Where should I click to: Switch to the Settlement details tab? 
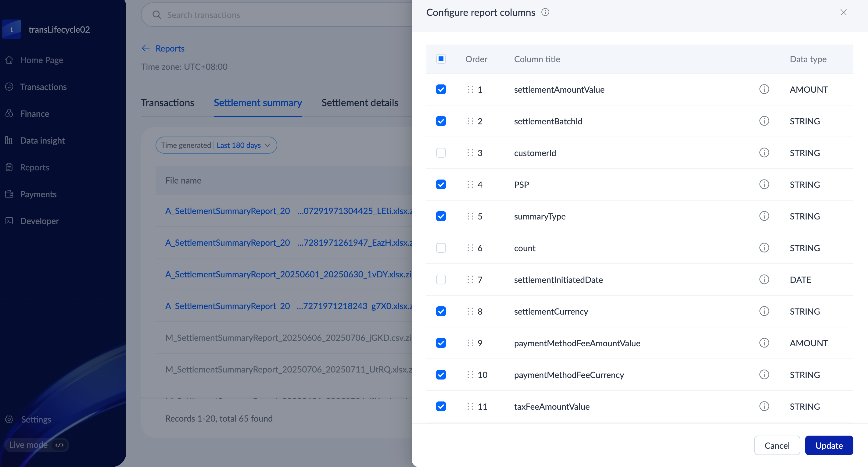tap(360, 103)
